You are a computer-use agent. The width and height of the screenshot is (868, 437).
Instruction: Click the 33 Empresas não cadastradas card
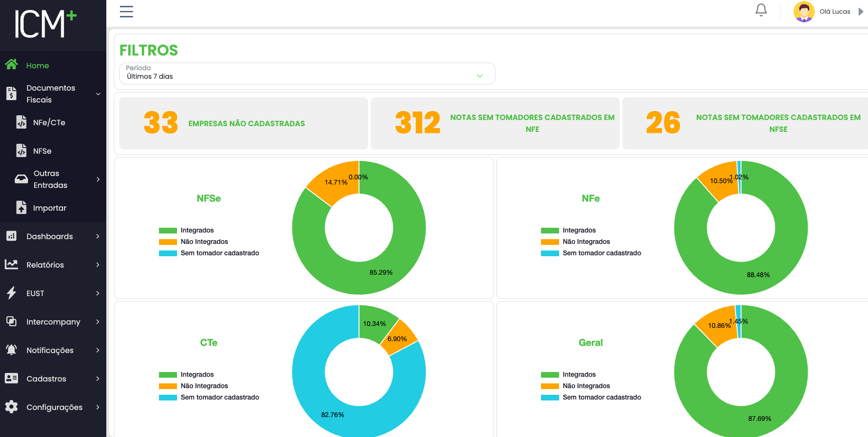click(x=243, y=123)
